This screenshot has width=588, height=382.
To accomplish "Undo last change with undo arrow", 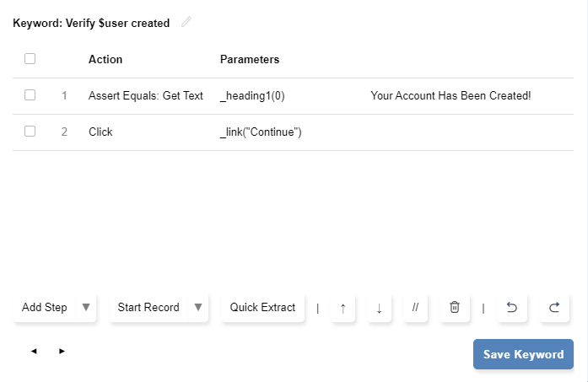I will [511, 308].
